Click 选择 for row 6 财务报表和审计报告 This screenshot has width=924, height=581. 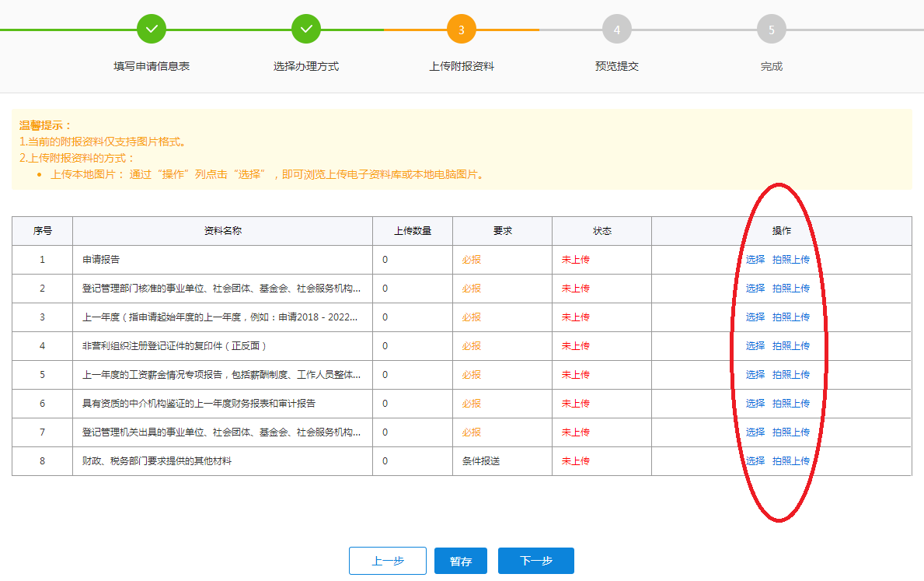(x=755, y=404)
